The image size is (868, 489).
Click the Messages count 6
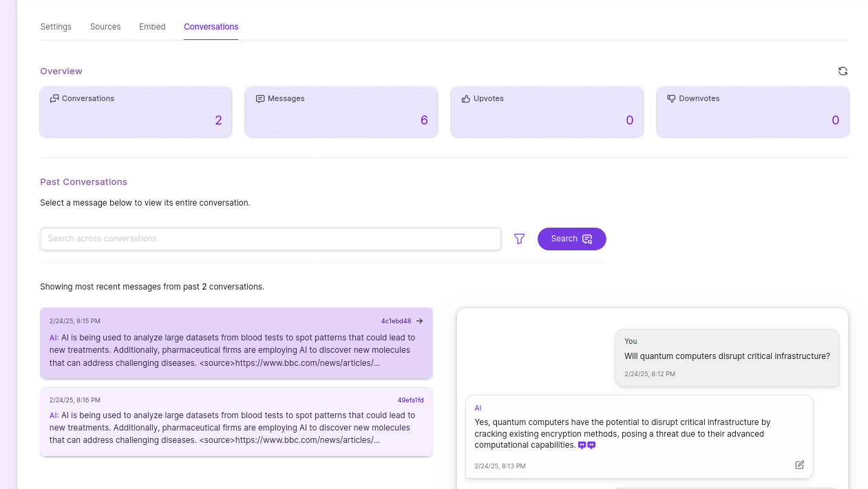click(x=424, y=120)
